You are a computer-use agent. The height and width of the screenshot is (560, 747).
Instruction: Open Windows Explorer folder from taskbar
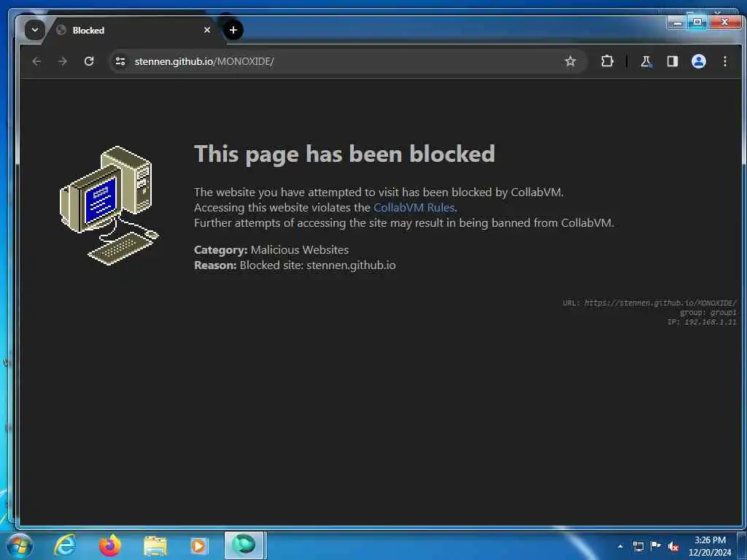[155, 545]
